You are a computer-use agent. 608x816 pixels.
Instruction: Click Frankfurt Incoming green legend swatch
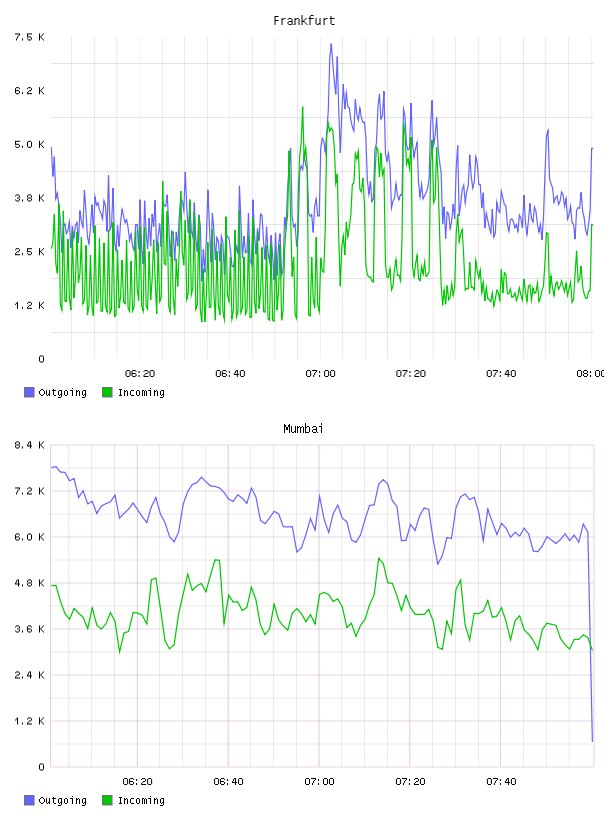pos(107,392)
